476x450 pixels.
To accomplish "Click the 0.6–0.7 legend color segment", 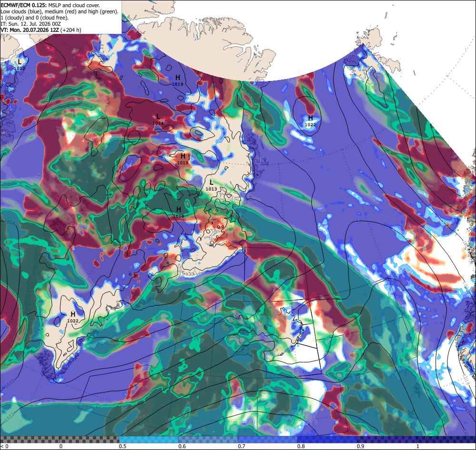I will [x=208, y=440].
